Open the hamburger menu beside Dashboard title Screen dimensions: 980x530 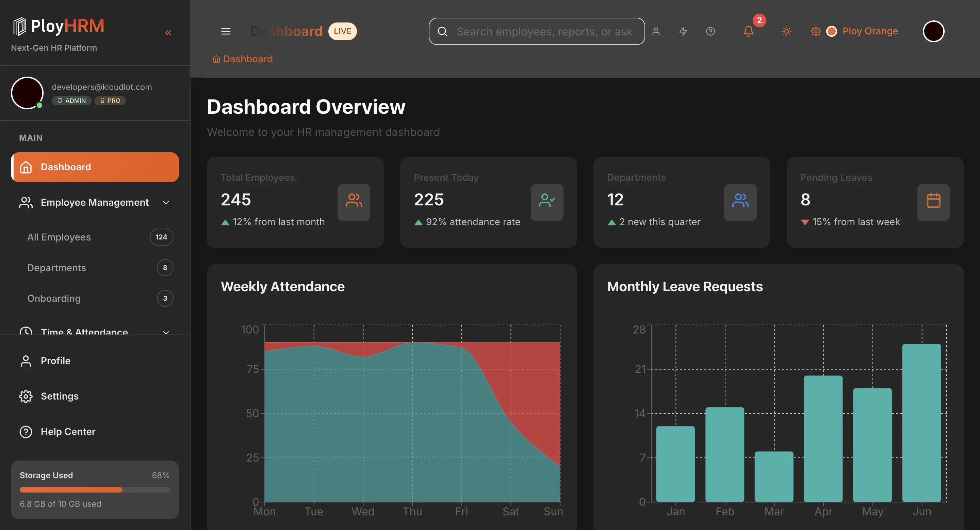pyautogui.click(x=226, y=31)
